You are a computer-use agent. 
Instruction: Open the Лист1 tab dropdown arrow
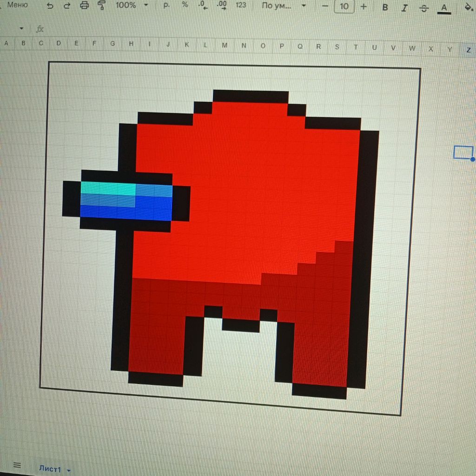pos(69,470)
